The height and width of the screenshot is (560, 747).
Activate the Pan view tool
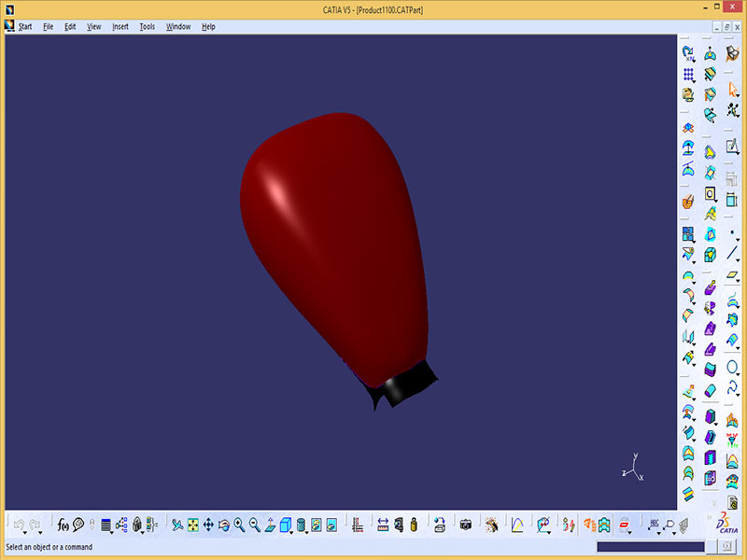208,525
